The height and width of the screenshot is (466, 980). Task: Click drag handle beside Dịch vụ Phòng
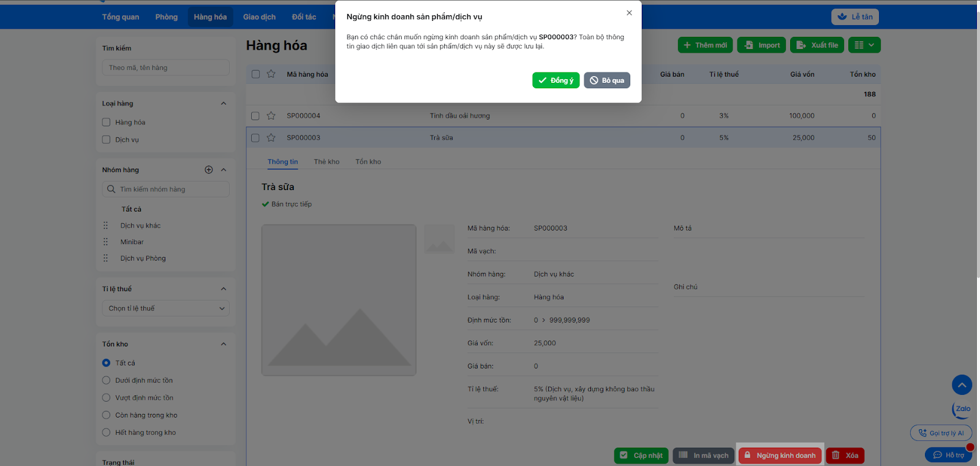pyautogui.click(x=105, y=258)
